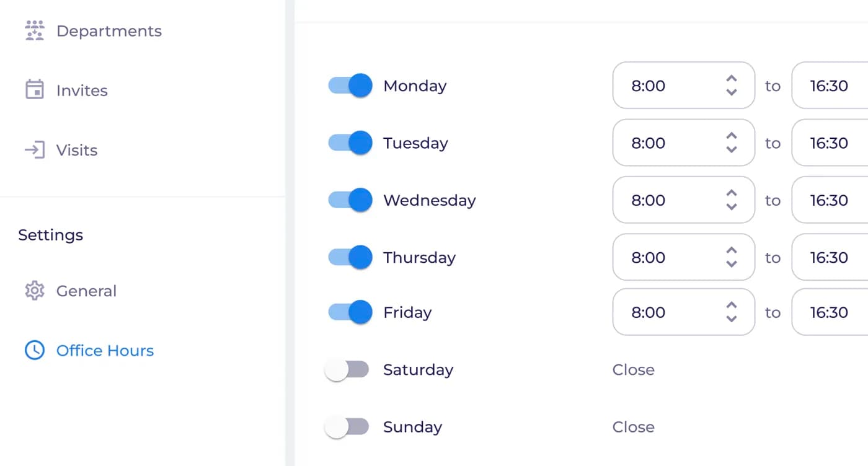Click the Invites calendar icon
Image resolution: width=868 pixels, height=466 pixels.
35,90
